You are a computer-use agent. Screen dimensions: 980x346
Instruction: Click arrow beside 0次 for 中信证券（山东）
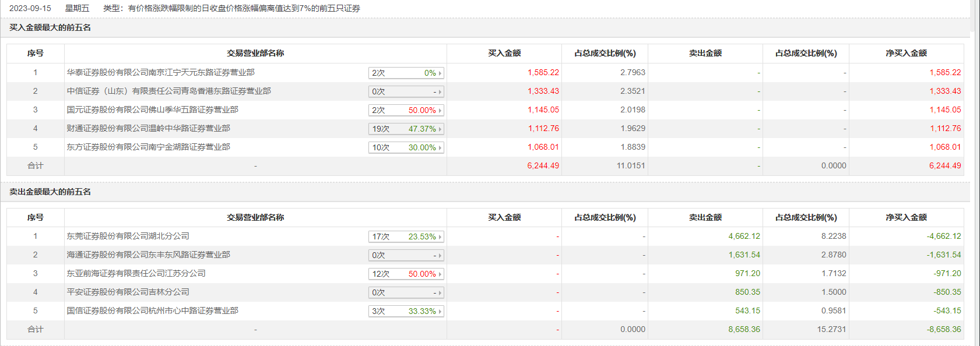(440, 91)
